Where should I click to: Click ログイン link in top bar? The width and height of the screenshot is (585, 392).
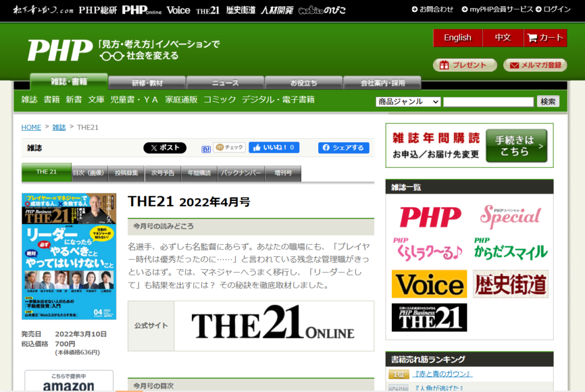[x=553, y=9]
